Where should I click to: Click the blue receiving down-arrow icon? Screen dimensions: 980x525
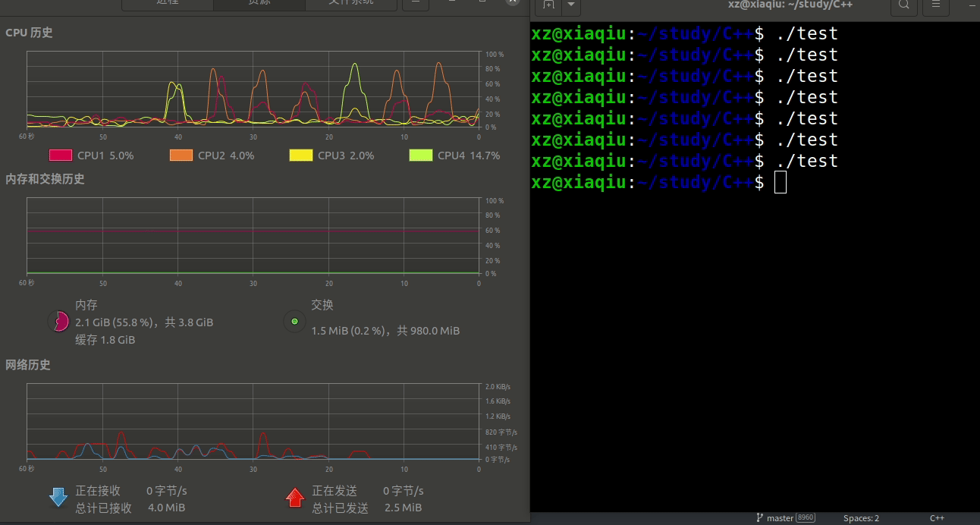pos(58,498)
